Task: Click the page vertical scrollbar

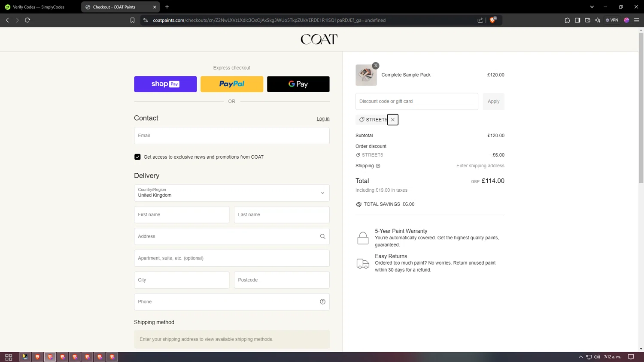Action: [x=641, y=108]
